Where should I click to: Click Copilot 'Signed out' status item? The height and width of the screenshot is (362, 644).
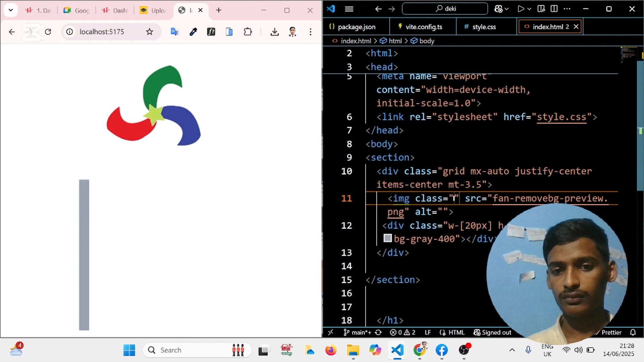click(492, 333)
